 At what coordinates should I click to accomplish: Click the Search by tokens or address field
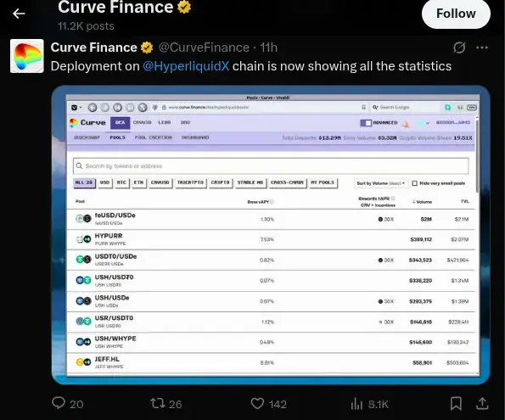point(271,166)
